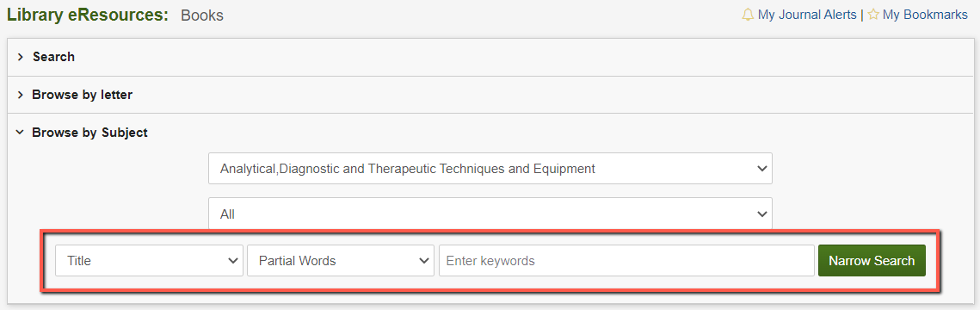Click the Books label beside the heading

pos(202,15)
